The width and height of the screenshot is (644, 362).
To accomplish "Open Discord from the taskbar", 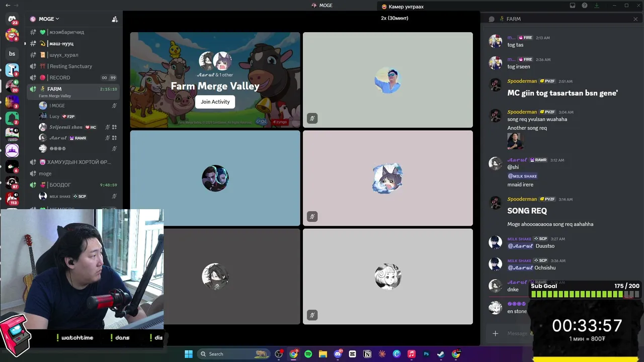I will tap(338, 354).
